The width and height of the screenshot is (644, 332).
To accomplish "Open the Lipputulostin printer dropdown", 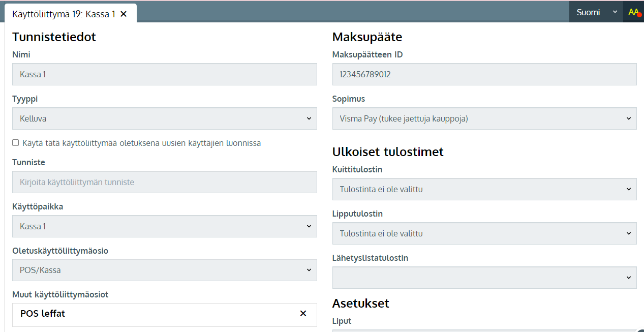I will point(484,233).
